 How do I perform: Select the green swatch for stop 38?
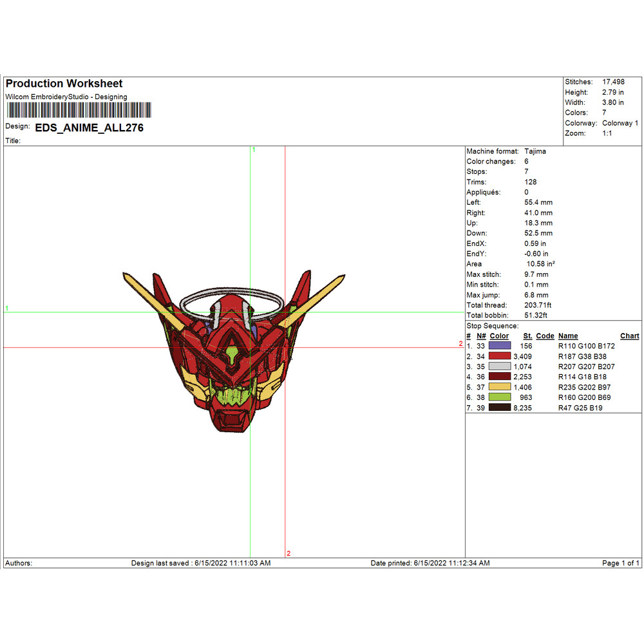500,397
